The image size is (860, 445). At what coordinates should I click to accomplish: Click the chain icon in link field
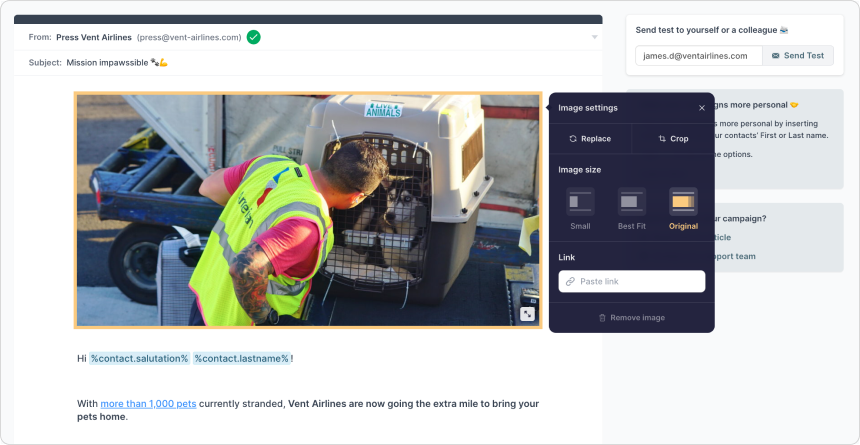pyautogui.click(x=570, y=281)
